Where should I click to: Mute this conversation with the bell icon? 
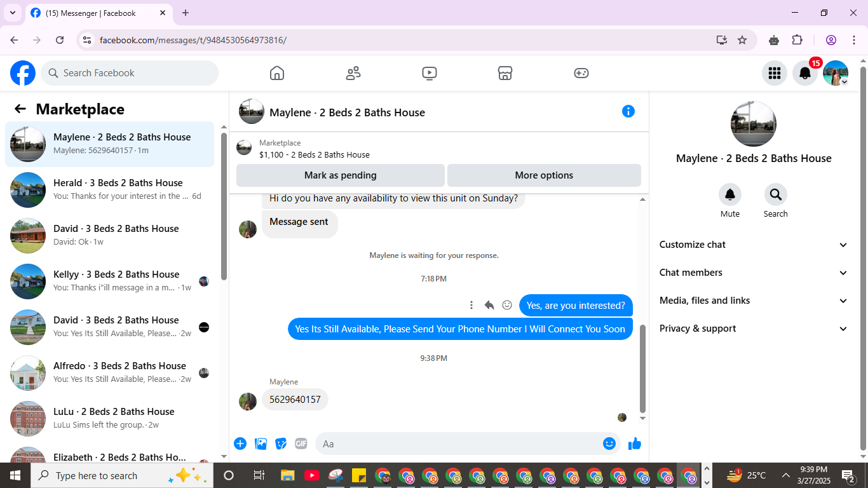[730, 194]
